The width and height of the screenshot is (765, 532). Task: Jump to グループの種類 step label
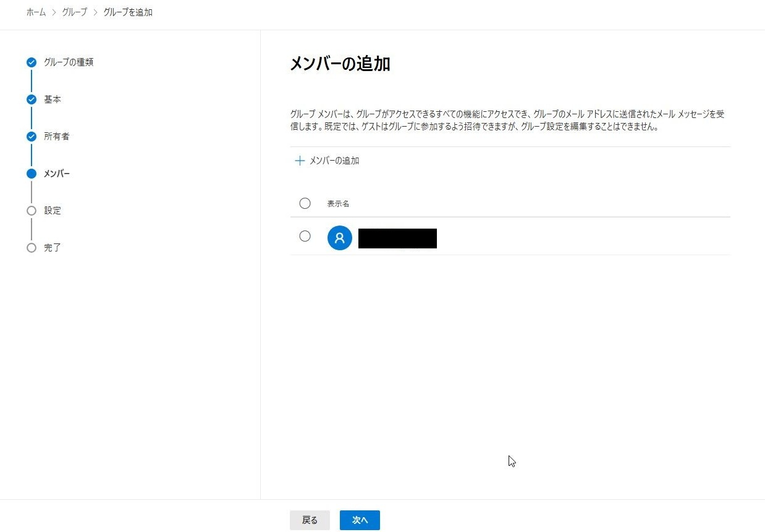(x=69, y=62)
